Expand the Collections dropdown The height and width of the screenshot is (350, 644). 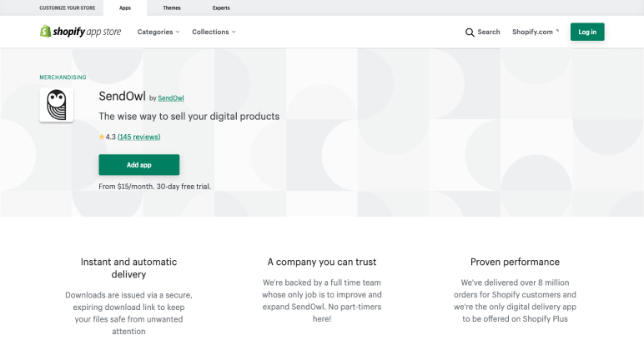[214, 32]
